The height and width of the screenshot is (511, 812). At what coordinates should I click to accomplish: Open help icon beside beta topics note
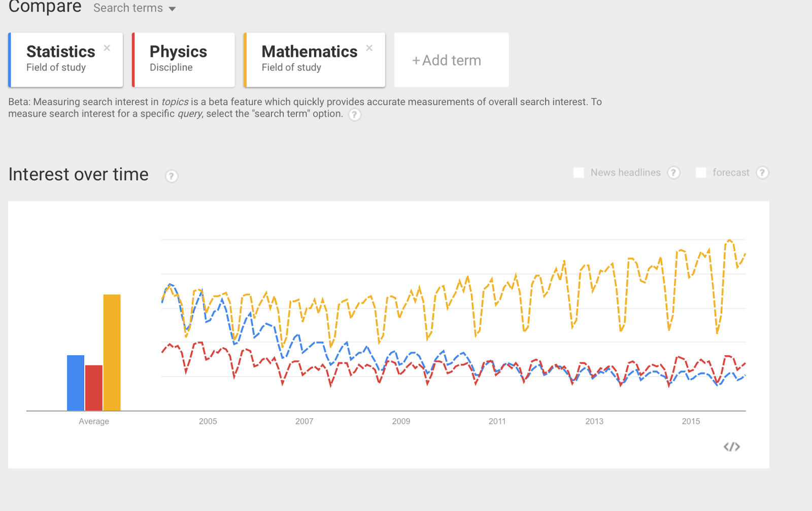(355, 115)
